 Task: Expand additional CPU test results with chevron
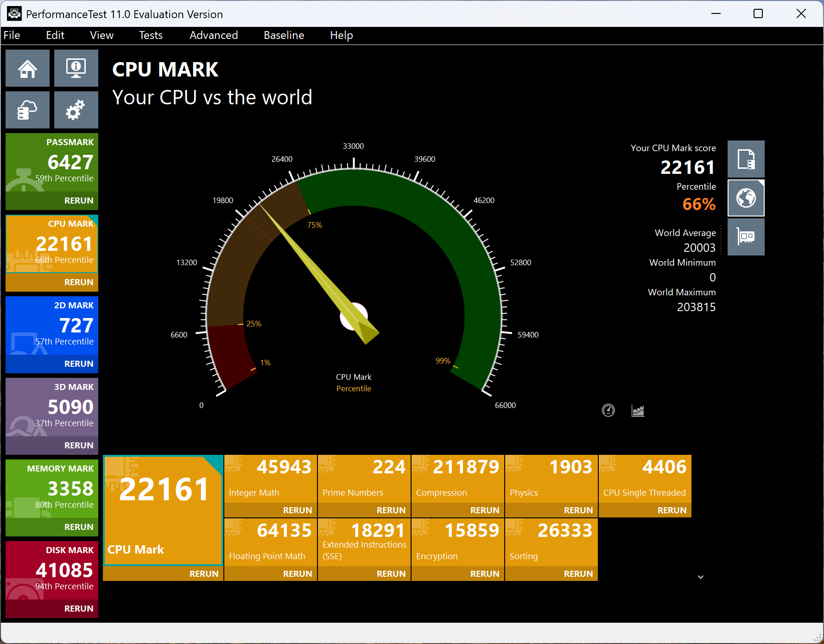(700, 577)
